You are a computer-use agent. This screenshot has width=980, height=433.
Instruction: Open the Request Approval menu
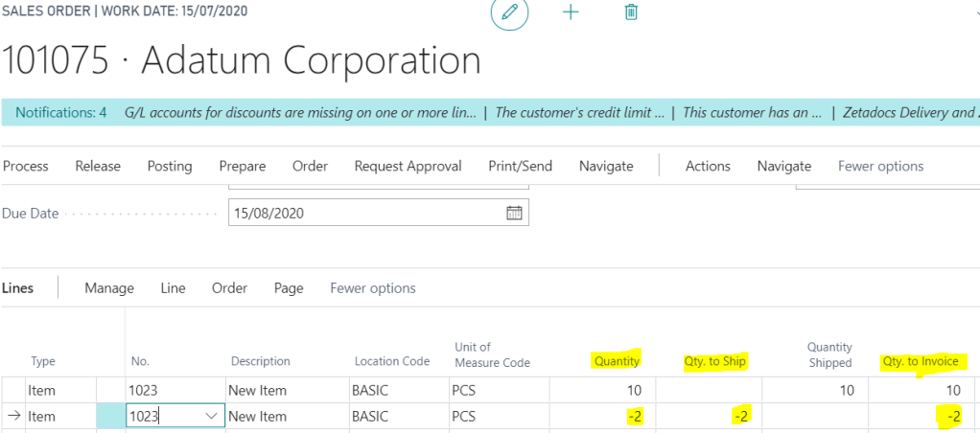click(408, 166)
